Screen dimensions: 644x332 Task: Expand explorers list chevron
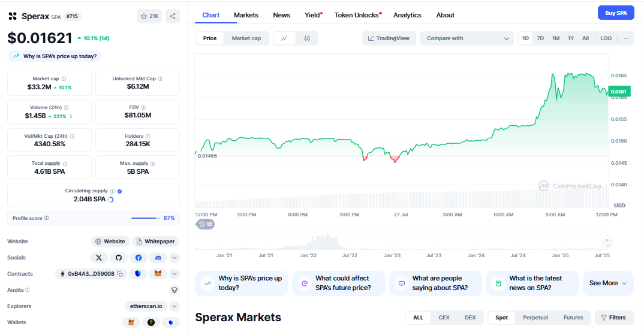coord(174,306)
